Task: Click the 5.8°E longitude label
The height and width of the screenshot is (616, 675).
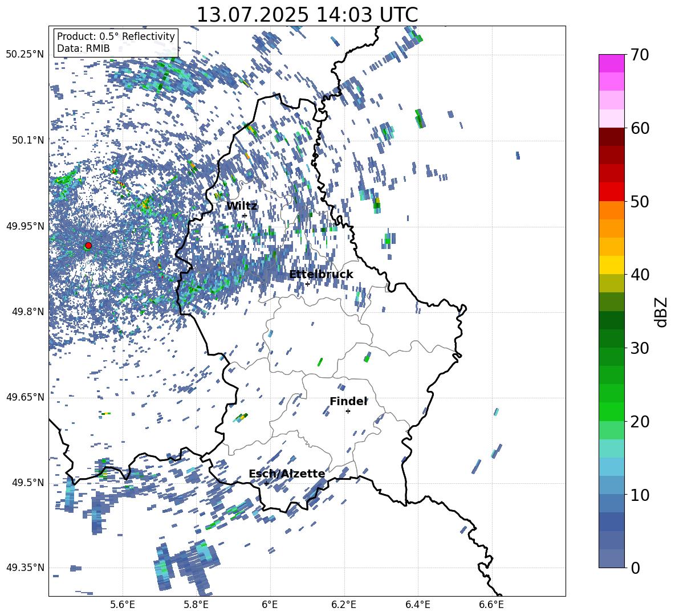Action: (x=196, y=605)
